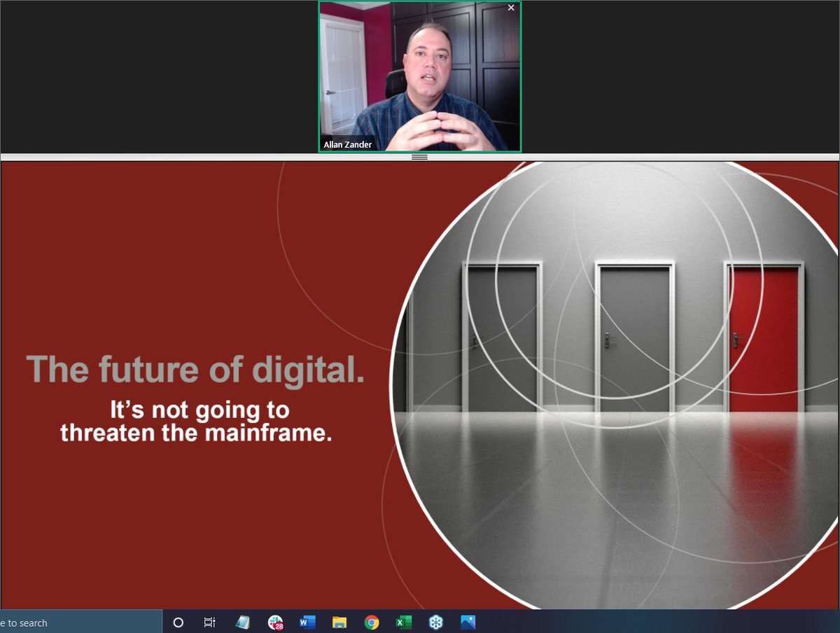This screenshot has width=840, height=633.
Task: Open Slack with 28 badge in taskbar
Action: [x=275, y=622]
